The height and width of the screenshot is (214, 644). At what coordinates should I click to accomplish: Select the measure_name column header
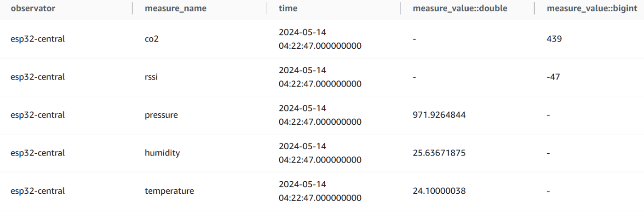point(175,8)
